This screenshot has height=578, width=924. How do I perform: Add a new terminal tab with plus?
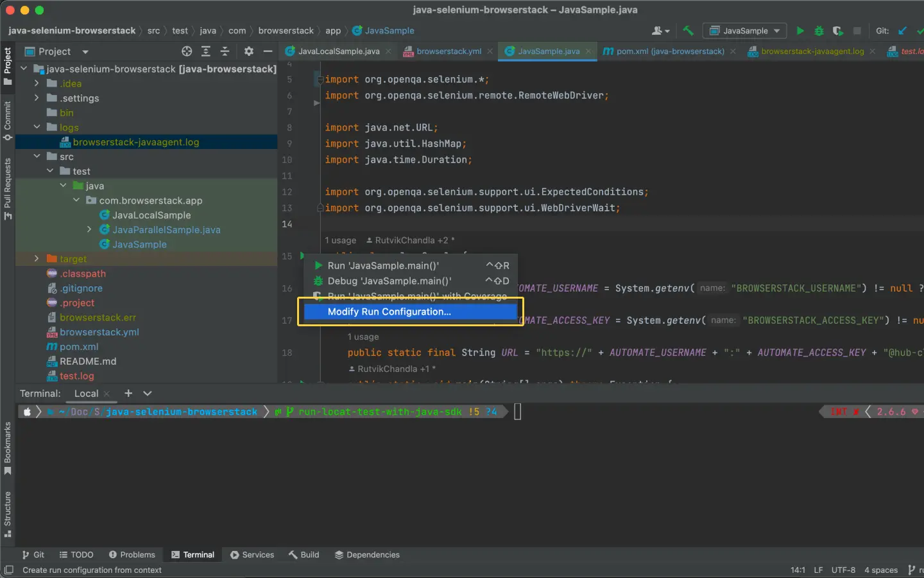click(128, 393)
